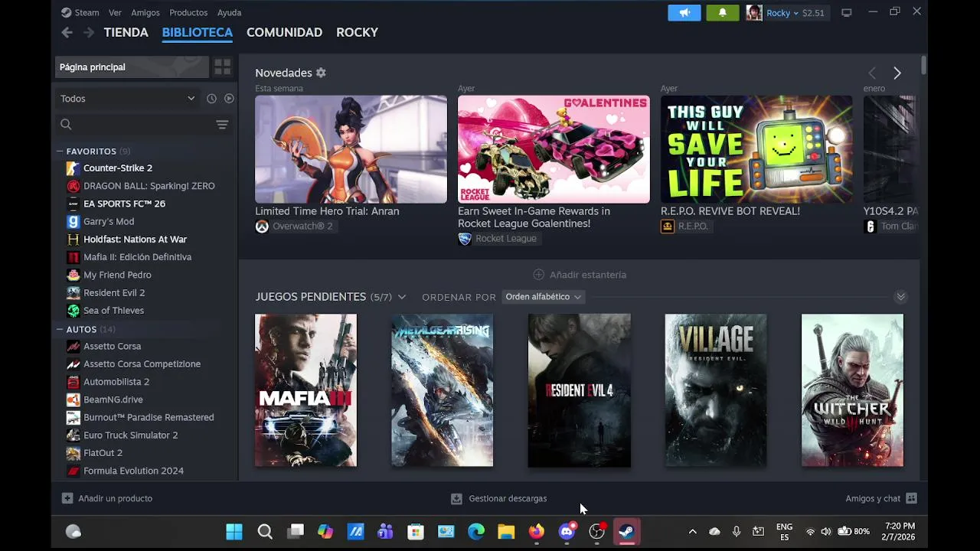Switch to COMUNIDAD tab
The width and height of the screenshot is (980, 551).
284,32
